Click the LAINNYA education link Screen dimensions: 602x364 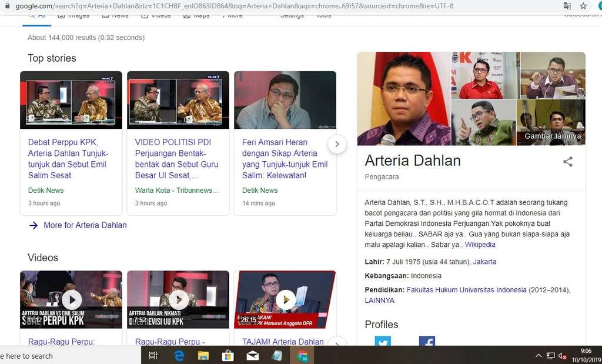379,300
